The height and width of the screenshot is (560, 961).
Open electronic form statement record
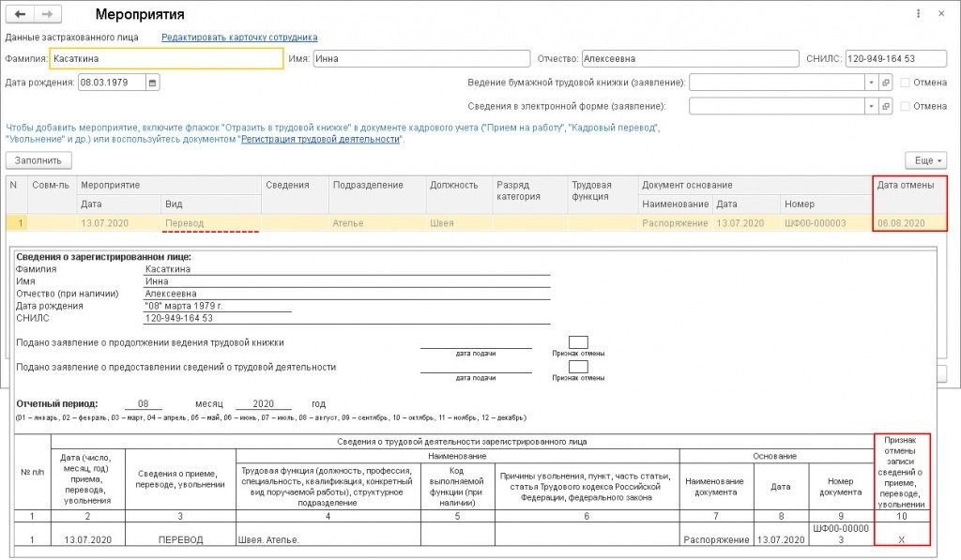(885, 106)
